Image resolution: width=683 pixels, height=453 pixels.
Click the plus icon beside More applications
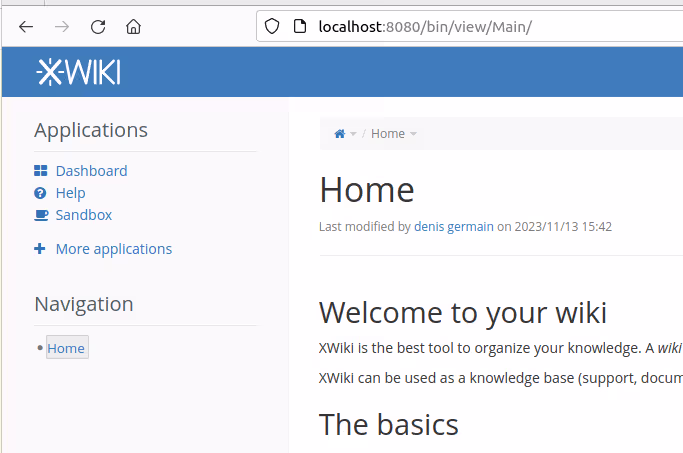click(x=40, y=249)
